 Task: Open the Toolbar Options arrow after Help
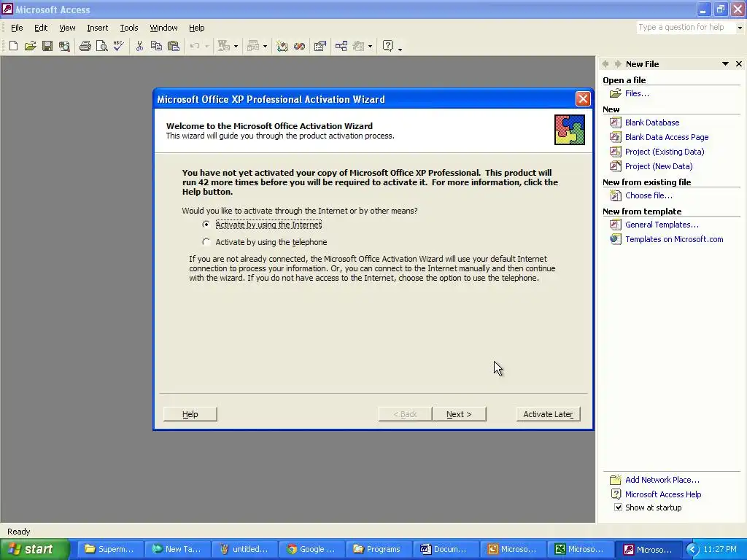coord(400,48)
